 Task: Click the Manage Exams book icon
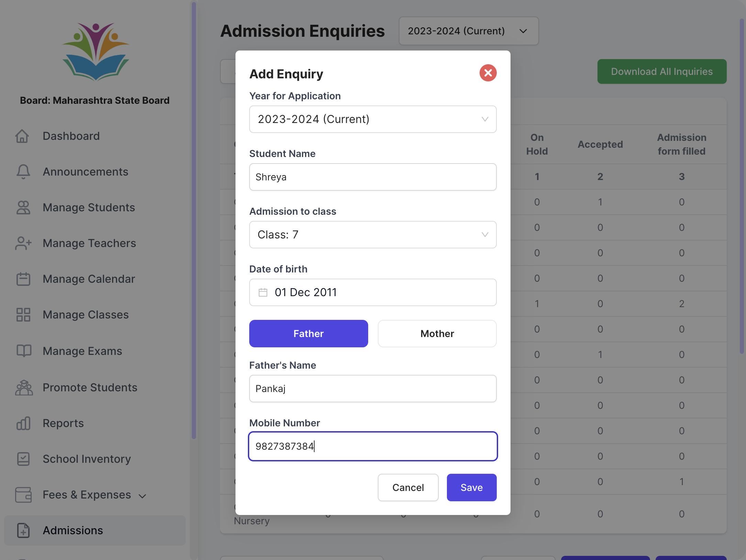click(24, 351)
